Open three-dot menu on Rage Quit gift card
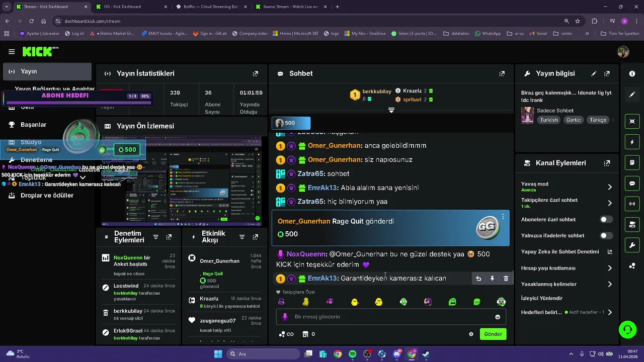Viewport: 644px width, 362px height. (x=503, y=217)
